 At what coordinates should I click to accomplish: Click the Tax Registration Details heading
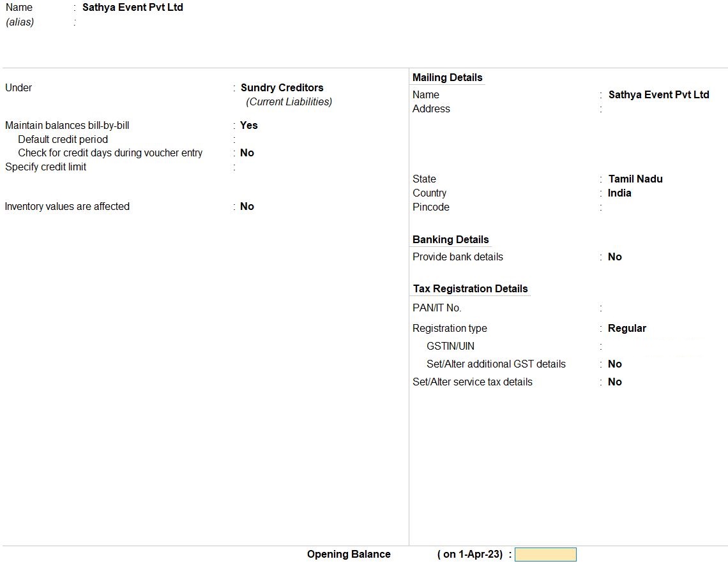coord(470,288)
